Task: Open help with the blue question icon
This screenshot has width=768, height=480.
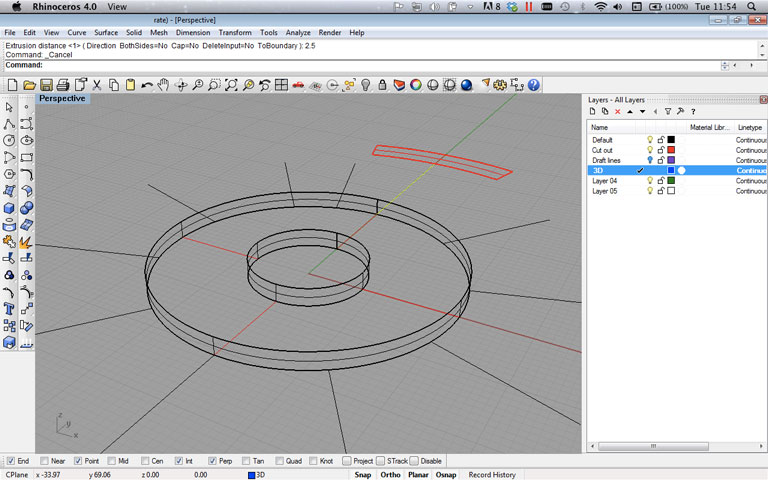Action: (533, 85)
